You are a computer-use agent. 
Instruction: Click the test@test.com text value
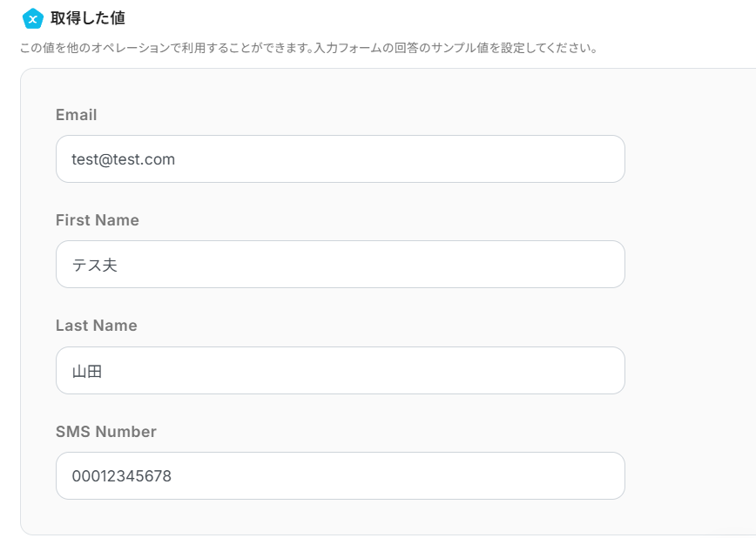(x=123, y=159)
